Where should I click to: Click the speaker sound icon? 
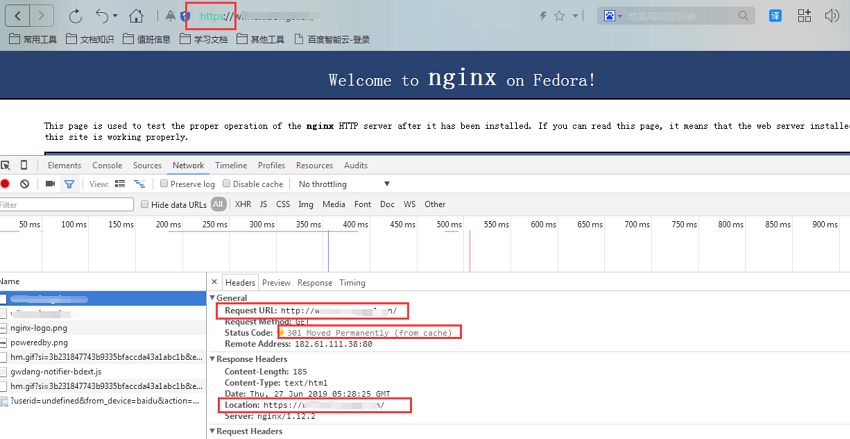pos(832,16)
